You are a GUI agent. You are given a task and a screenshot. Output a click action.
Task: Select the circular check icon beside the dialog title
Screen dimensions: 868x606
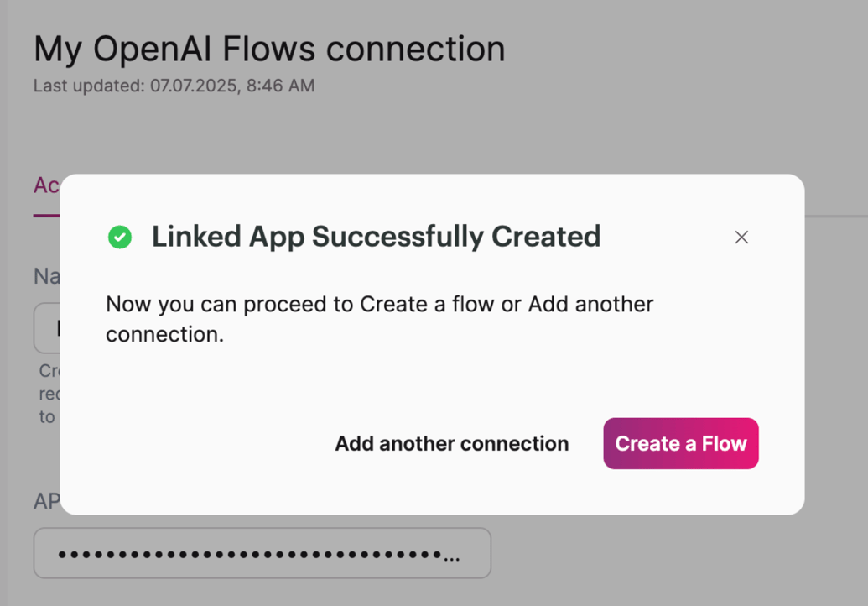point(120,238)
